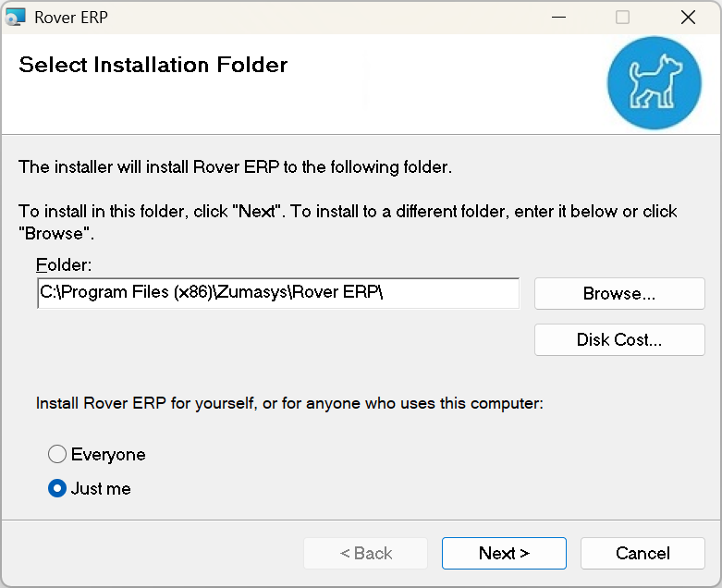Click the "Install Rover ERP for yourself" text
This screenshot has height=588, width=722.
click(145, 403)
